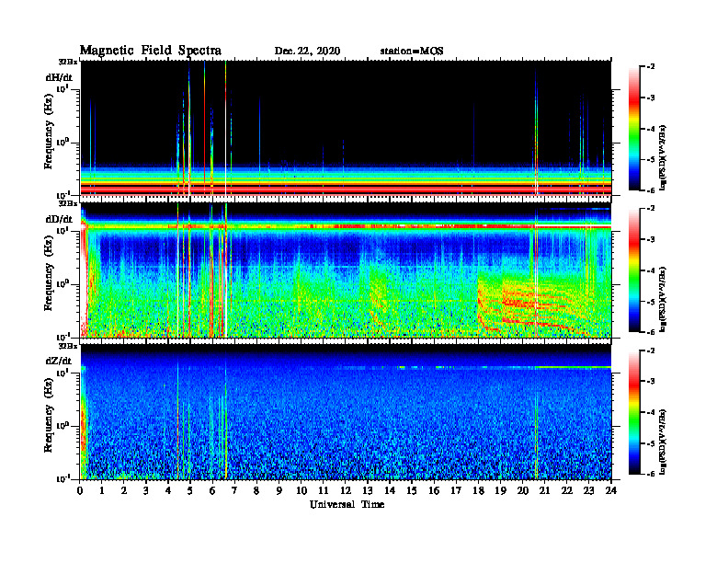Click hour "15" on the time axis
Image resolution: width=728 pixels, height=563 pixels.
[x=412, y=491]
